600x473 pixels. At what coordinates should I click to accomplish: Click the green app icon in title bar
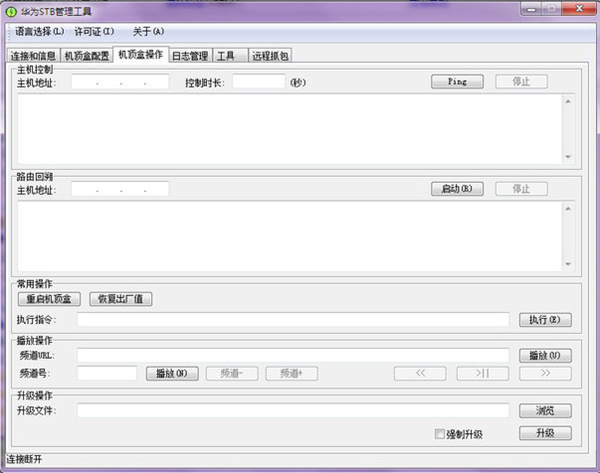pyautogui.click(x=11, y=12)
